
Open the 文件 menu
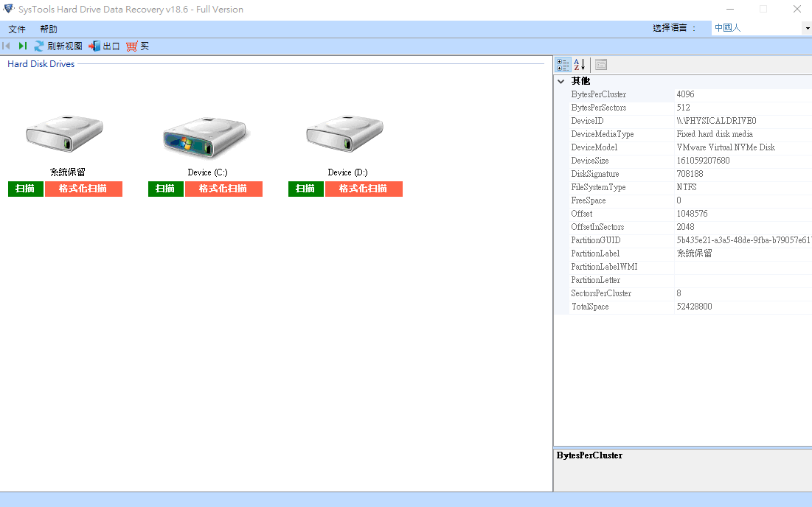[x=16, y=29]
